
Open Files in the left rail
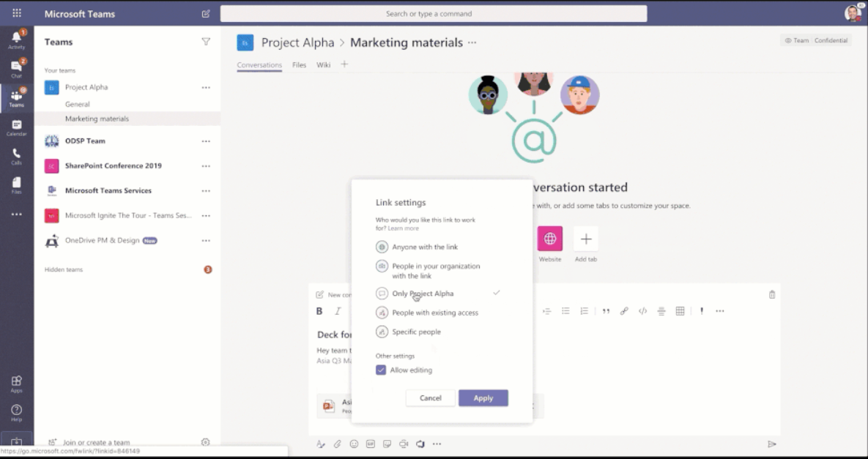pyautogui.click(x=16, y=184)
